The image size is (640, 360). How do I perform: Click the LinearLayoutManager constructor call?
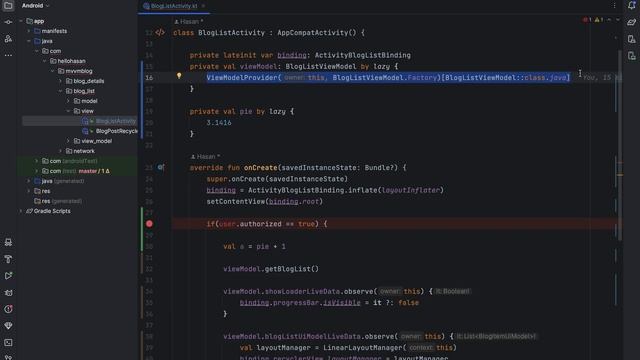click(x=362, y=347)
